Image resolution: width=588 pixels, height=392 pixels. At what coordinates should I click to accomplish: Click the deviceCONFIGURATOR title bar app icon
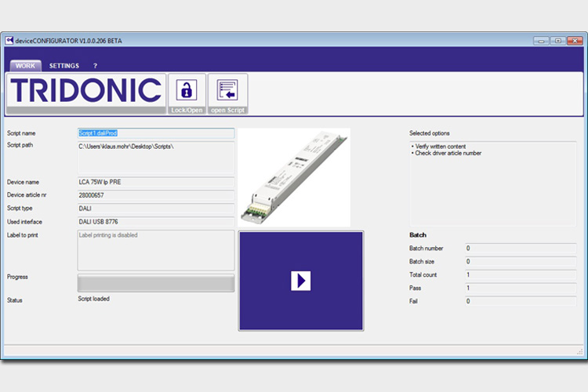point(9,41)
